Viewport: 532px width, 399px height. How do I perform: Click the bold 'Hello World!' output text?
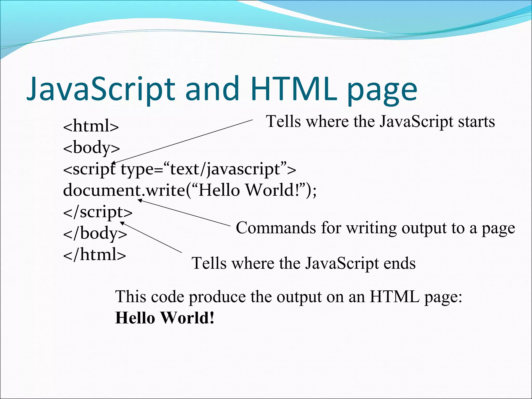point(165,318)
